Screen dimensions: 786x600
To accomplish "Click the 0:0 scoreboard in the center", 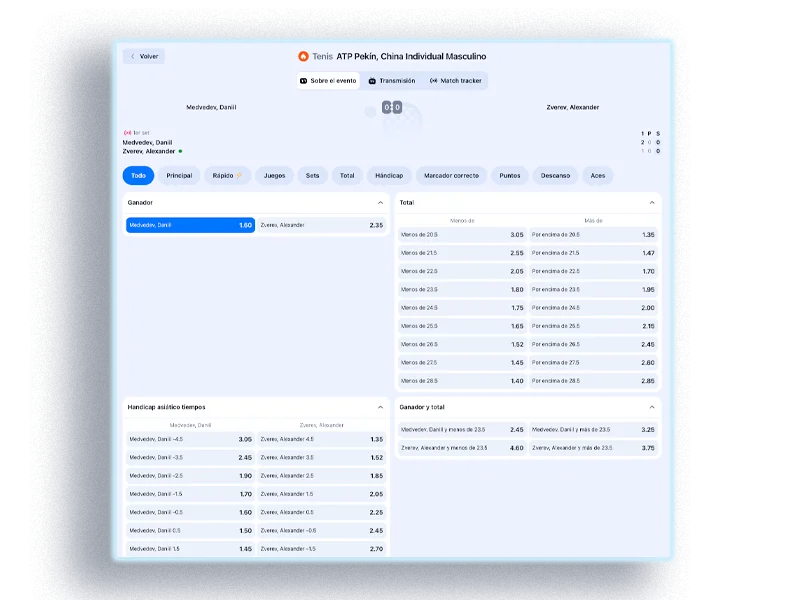I will coord(392,107).
